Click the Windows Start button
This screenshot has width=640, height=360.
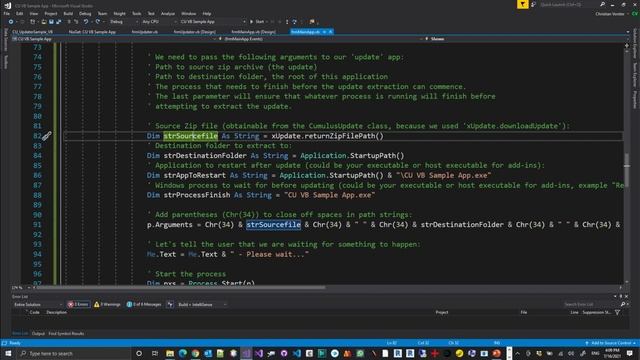[8, 353]
